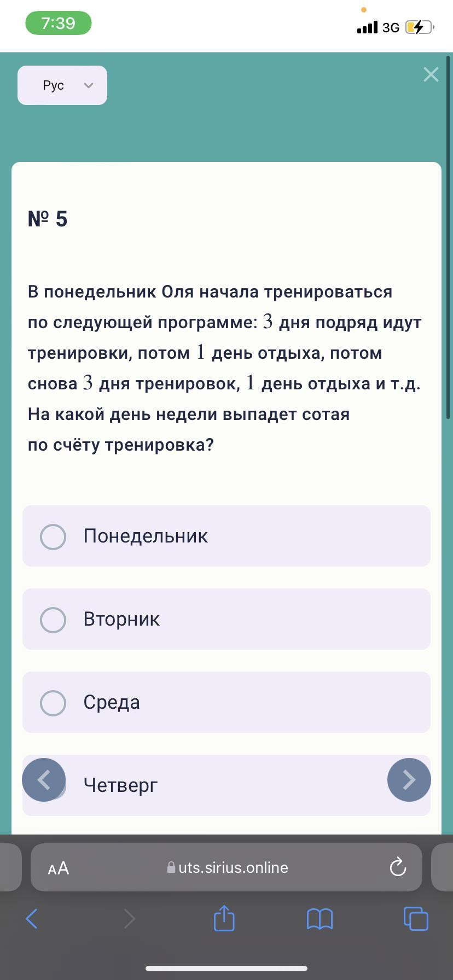Open the Рус language dropdown
Image resolution: width=453 pixels, height=980 pixels.
click(62, 85)
